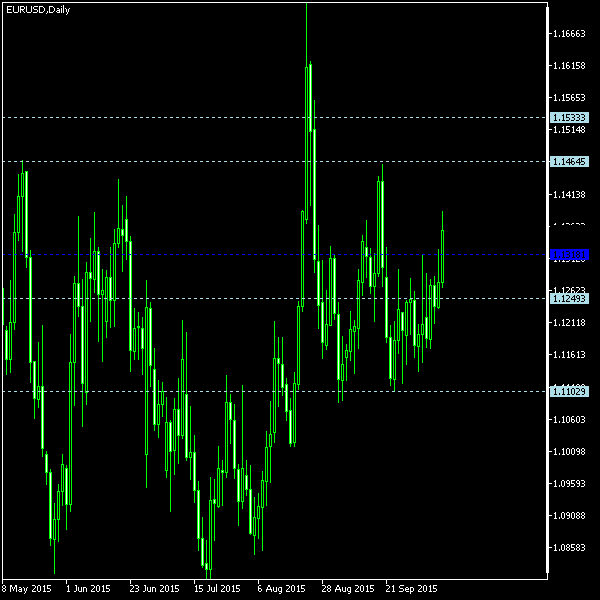Click the 1.10098 price scale value
The image size is (600, 600).
(x=569, y=452)
